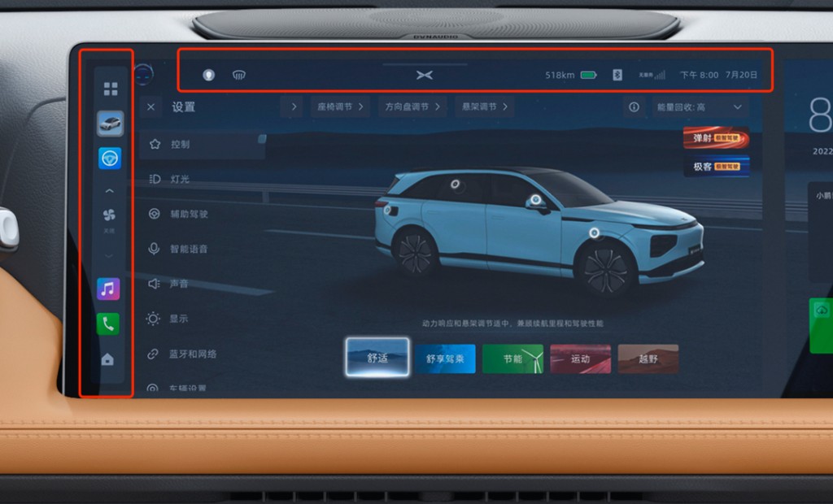The height and width of the screenshot is (504, 833).
Task: Activate the 极客 geek mode button
Action: tap(716, 166)
